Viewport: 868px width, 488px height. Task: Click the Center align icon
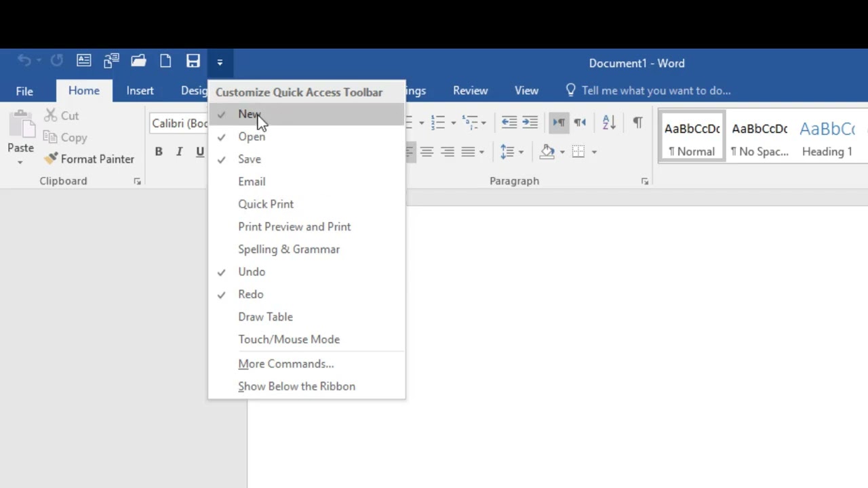(427, 152)
